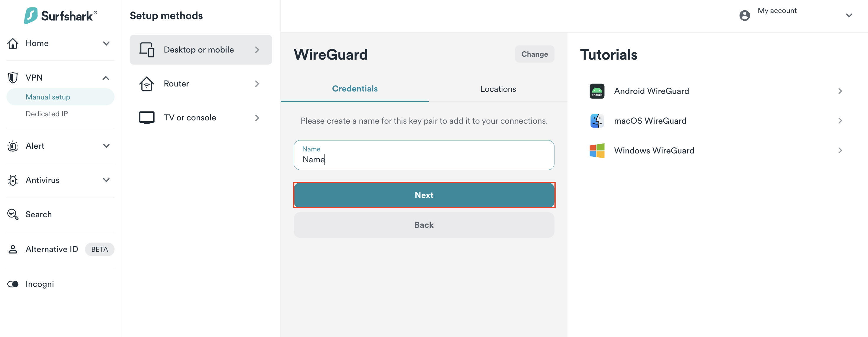
Task: Open the My account dropdown
Action: tap(849, 15)
